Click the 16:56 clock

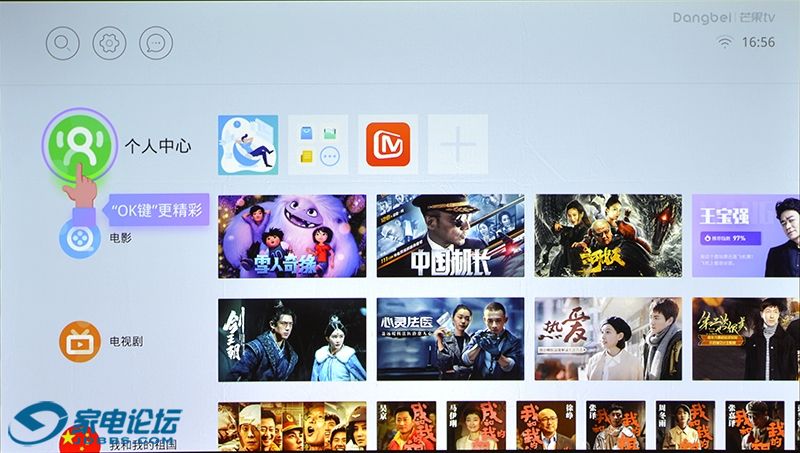tap(758, 42)
